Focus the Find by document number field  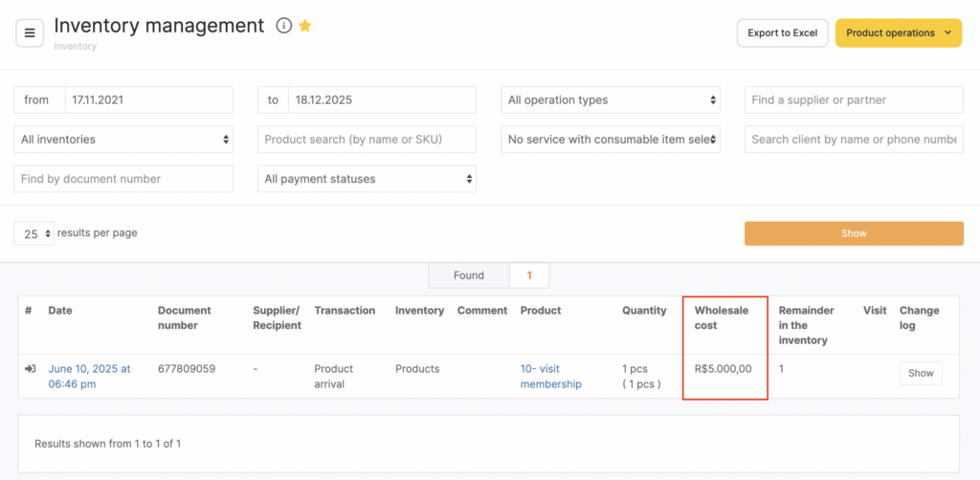(x=123, y=179)
